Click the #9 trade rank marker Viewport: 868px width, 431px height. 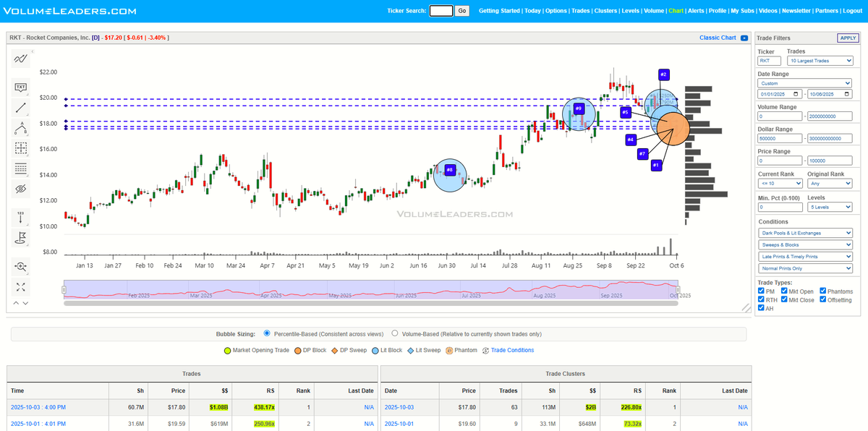point(579,108)
